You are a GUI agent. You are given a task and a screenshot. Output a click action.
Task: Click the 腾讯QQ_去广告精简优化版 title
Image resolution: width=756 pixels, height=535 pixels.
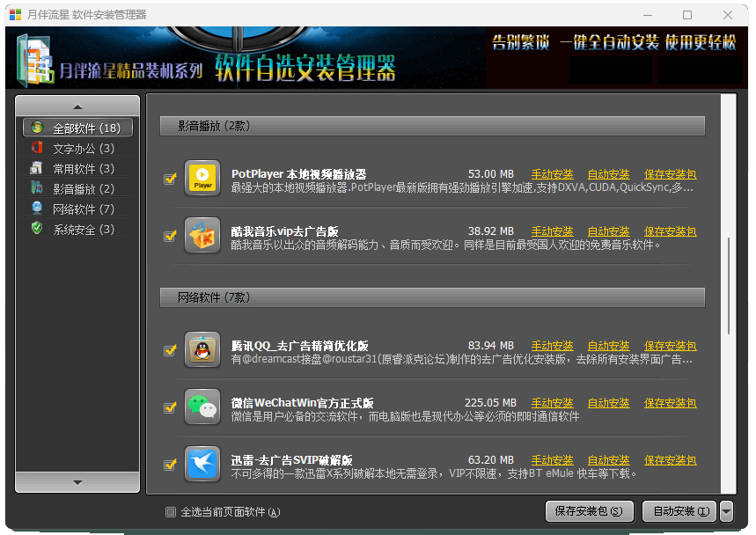[299, 346]
